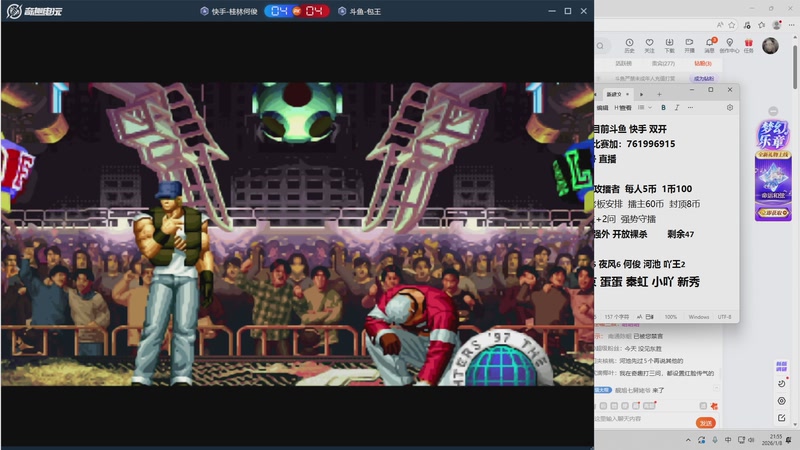Click the 梦幻乐章 promotional banner
The height and width of the screenshot is (450, 800).
pyautogui.click(x=773, y=170)
